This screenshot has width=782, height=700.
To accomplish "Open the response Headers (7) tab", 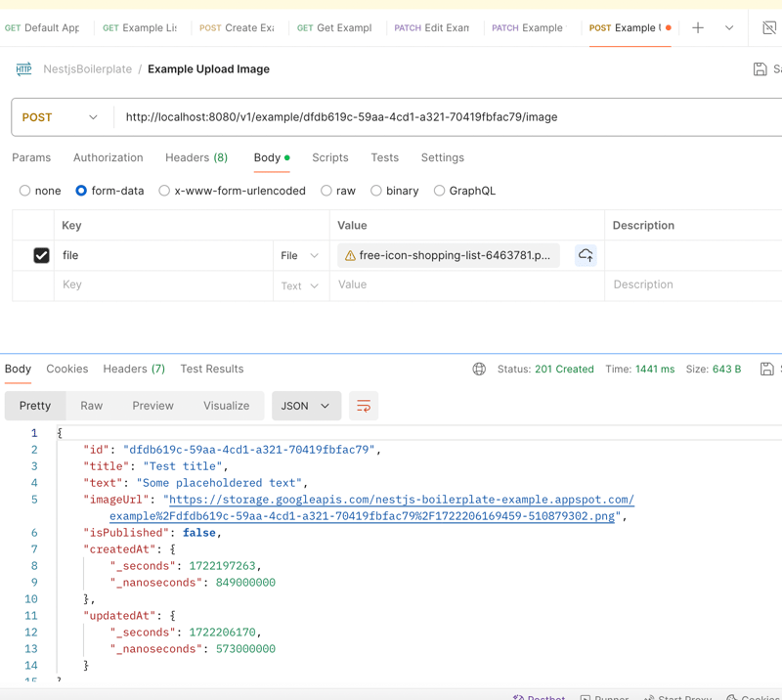I will pyautogui.click(x=134, y=369).
